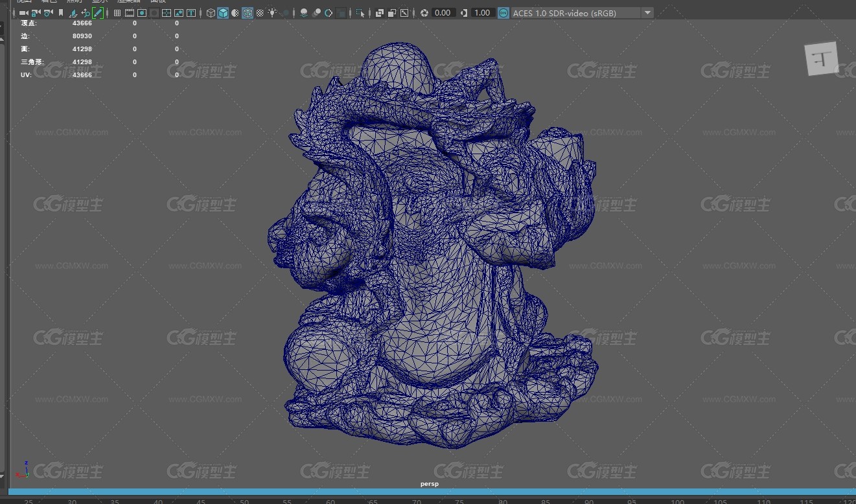Click the 43666 value in the 顶点 row
The image size is (856, 504).
point(82,23)
